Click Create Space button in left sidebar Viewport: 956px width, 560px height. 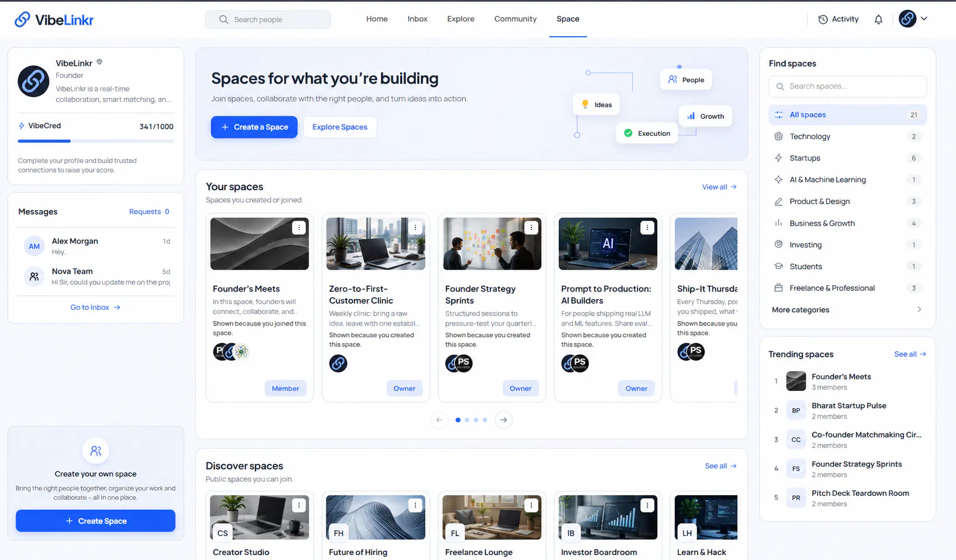[96, 521]
